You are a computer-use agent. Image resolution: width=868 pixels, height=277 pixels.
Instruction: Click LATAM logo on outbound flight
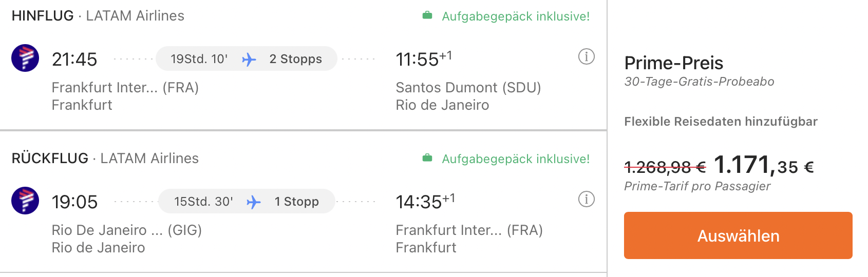pyautogui.click(x=25, y=58)
